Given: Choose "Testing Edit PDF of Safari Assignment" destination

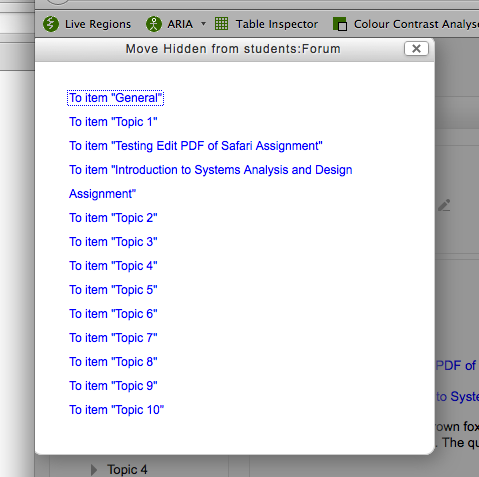Looking at the screenshot, I should [x=196, y=146].
